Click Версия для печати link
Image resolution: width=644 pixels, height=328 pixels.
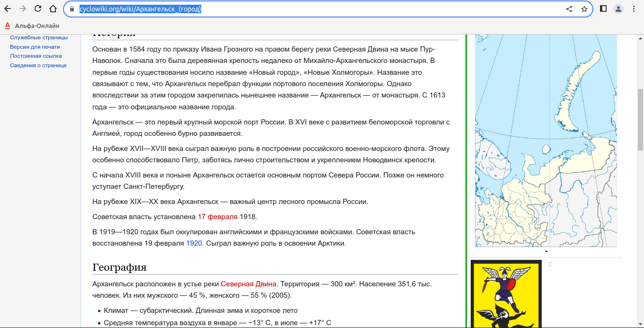tap(35, 47)
